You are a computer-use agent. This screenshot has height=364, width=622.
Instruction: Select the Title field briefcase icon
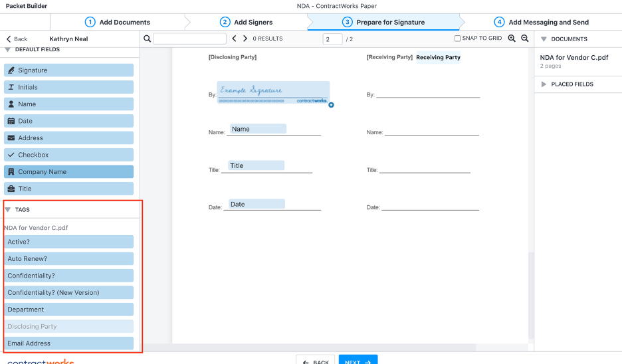tap(11, 189)
